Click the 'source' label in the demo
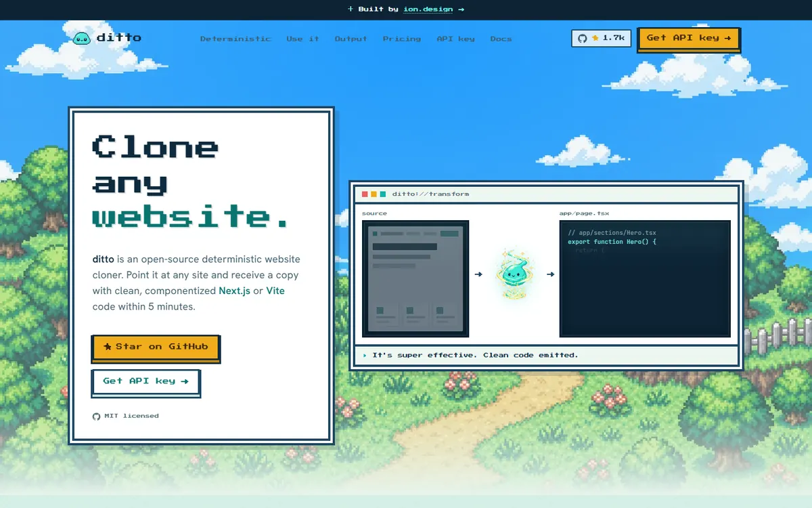 click(x=375, y=213)
